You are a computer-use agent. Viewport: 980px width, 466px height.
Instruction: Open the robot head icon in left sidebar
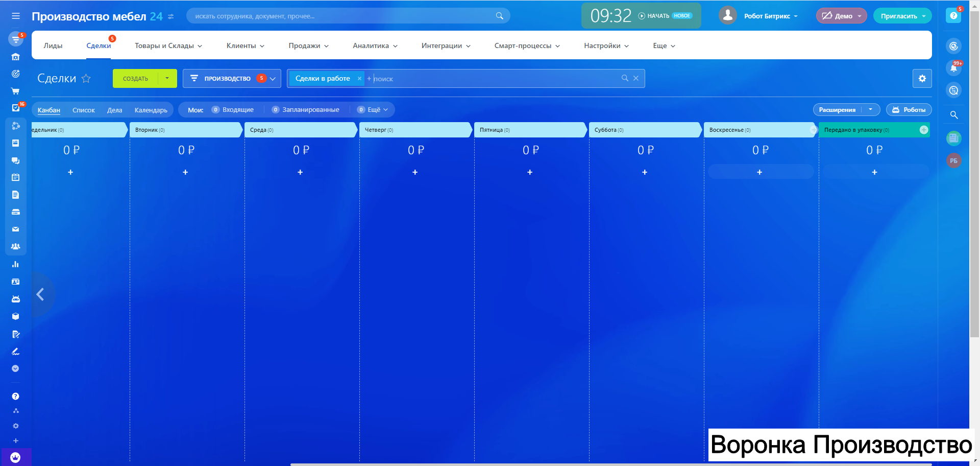point(16,299)
